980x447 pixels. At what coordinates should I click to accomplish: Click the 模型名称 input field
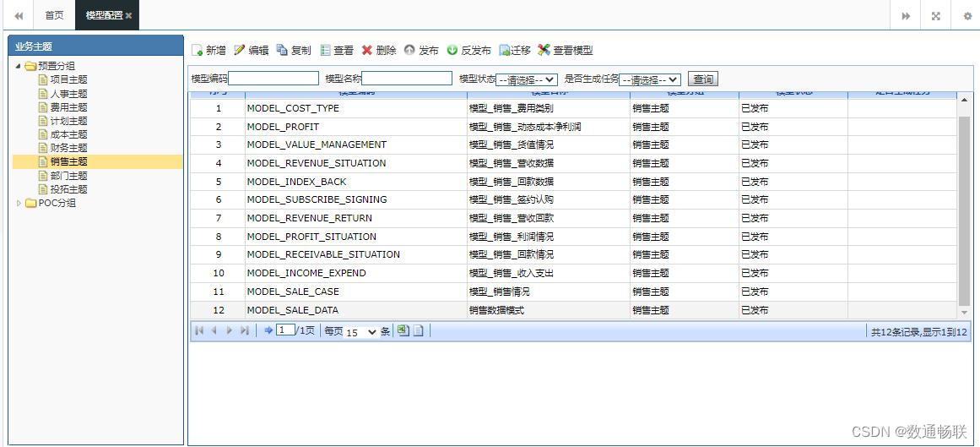(407, 79)
